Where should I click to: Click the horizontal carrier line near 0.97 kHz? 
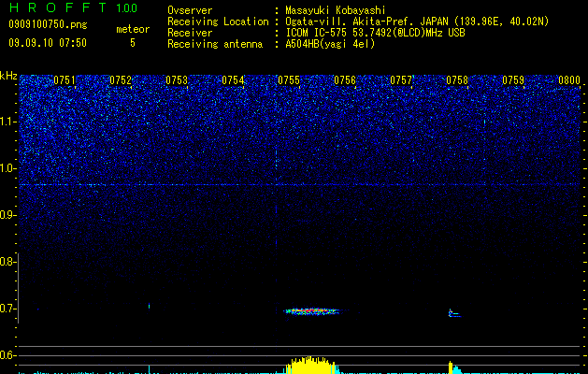pos(300,184)
